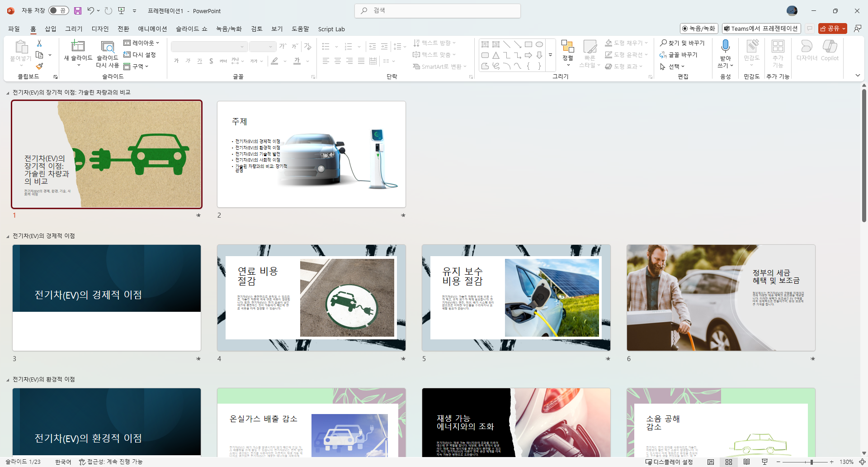868x467 pixels.
Task: Click the Copilot icon in ribbon
Action: tap(830, 46)
